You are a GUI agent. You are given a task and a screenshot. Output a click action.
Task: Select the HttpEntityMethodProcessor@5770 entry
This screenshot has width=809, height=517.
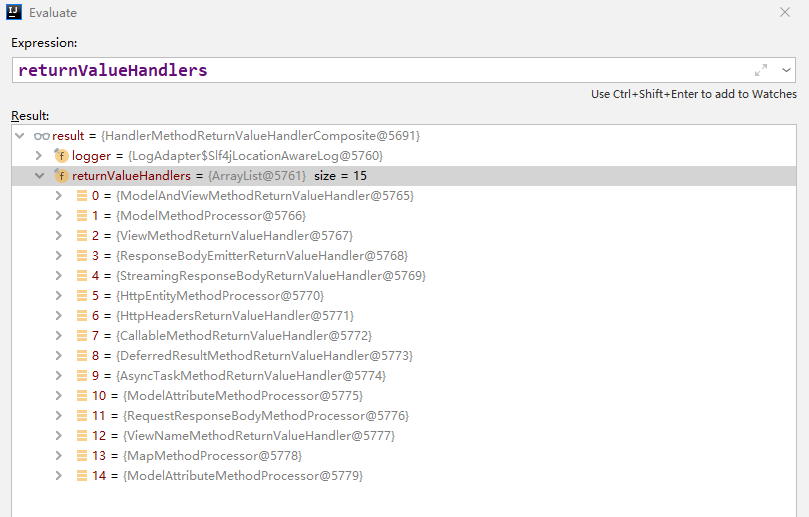pyautogui.click(x=220, y=296)
